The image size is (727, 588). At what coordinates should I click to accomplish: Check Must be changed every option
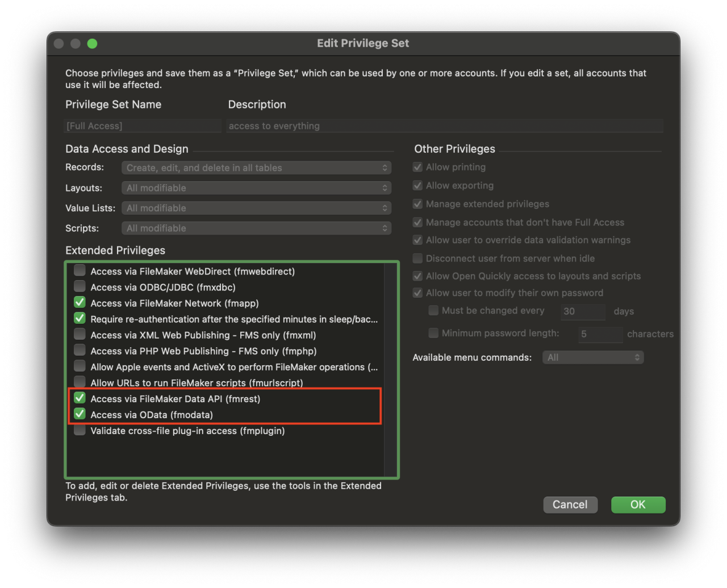(433, 310)
